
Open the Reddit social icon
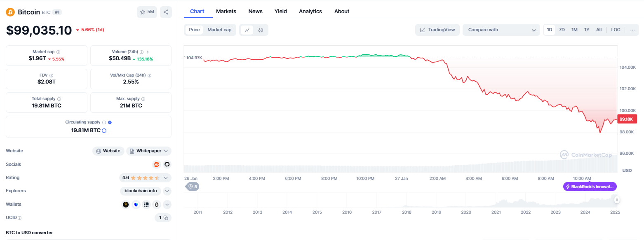157,164
